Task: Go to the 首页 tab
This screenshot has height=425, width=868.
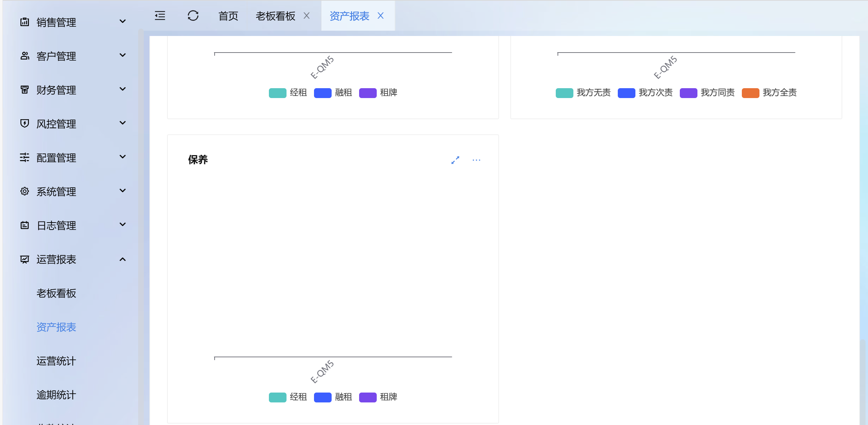Action: point(228,16)
